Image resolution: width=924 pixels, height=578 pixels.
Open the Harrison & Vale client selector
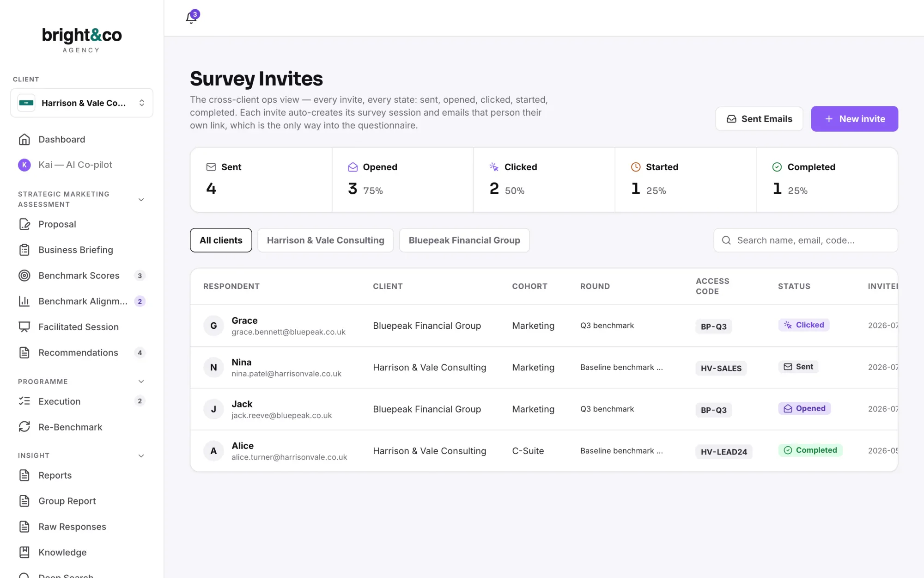tap(82, 103)
